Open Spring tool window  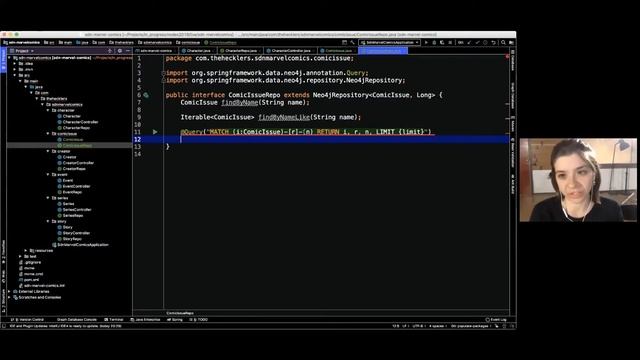[x=175, y=320]
